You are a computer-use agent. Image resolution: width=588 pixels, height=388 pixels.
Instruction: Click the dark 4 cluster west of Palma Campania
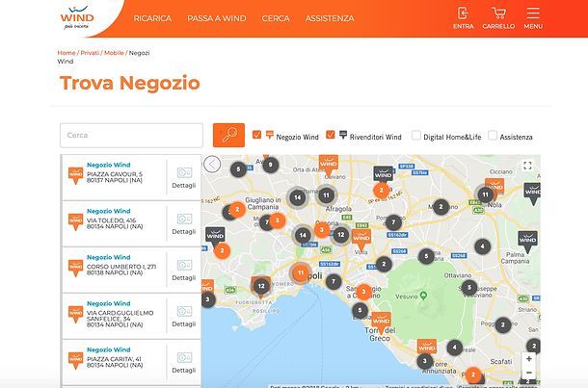tap(482, 246)
